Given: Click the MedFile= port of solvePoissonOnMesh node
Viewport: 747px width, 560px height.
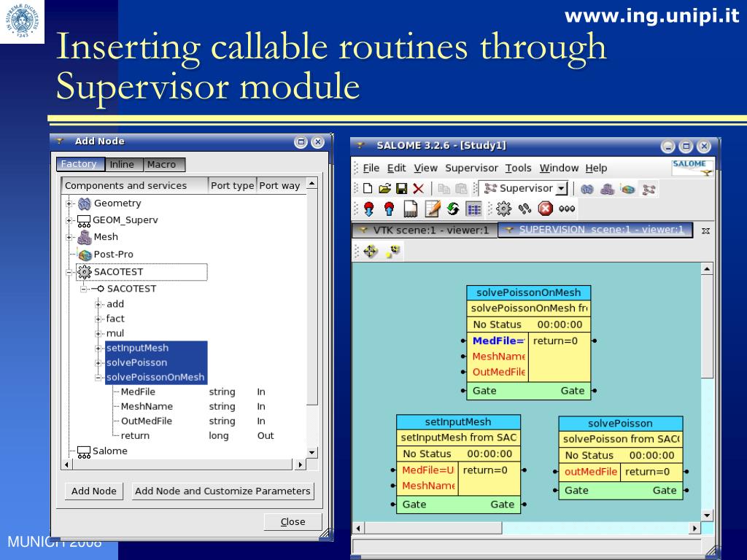Looking at the screenshot, I should (498, 341).
